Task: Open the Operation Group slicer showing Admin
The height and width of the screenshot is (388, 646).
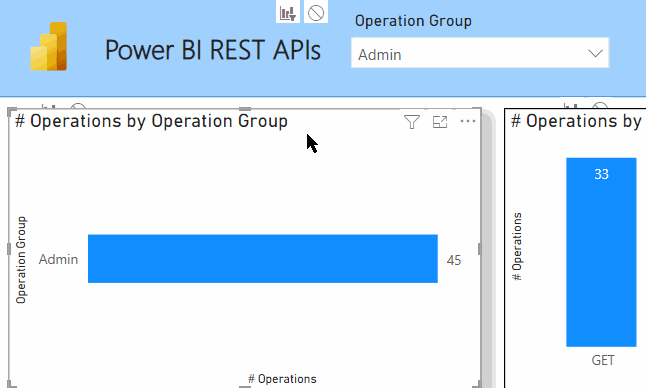Action: 480,53
